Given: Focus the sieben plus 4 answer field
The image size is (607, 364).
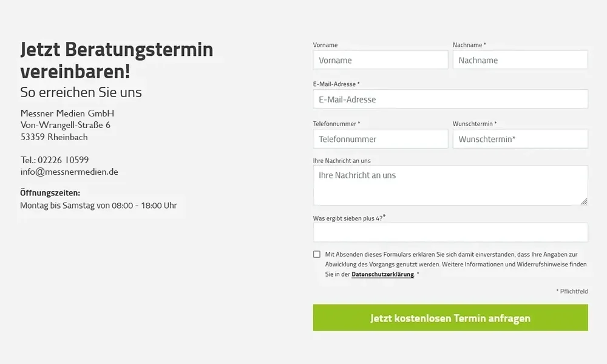Looking at the screenshot, I should 450,232.
